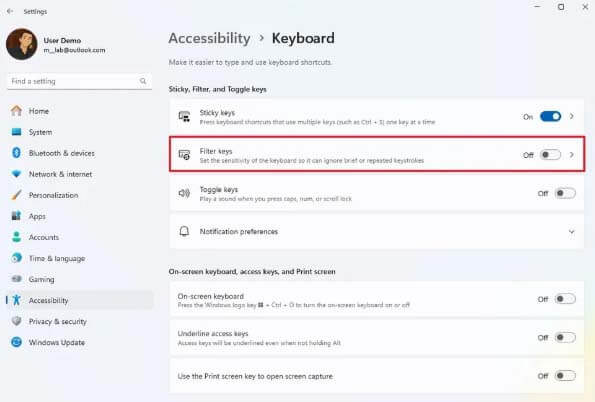Click the back arrow icon in Settings
Image resolution: width=595 pixels, height=402 pixels.
(x=10, y=11)
